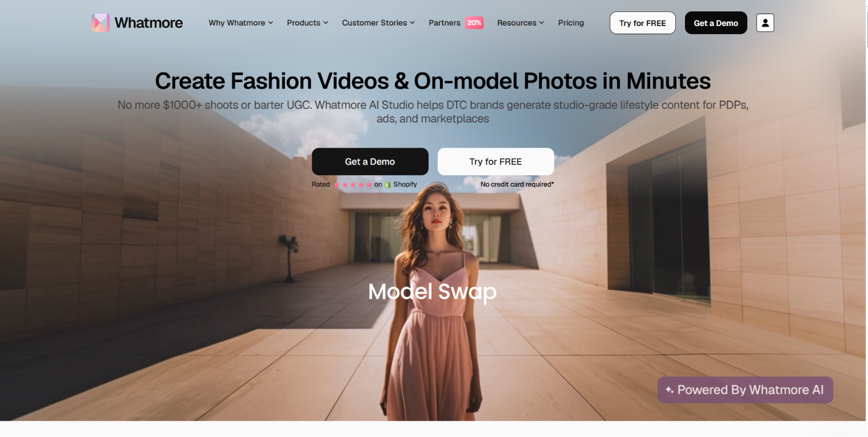Click the Whatmore brand name text
Viewport: 868px width, 437px height.
point(148,23)
